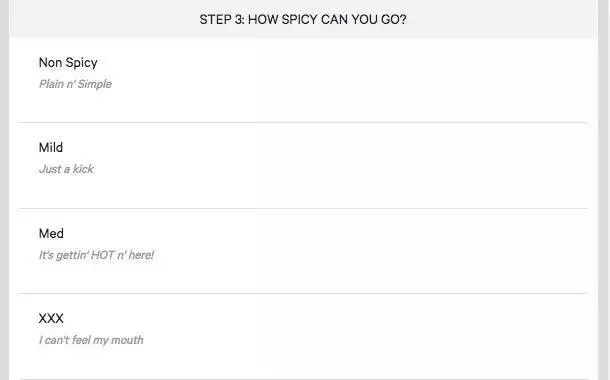Click the "Just a kick" description
The image size is (610, 380).
66,169
